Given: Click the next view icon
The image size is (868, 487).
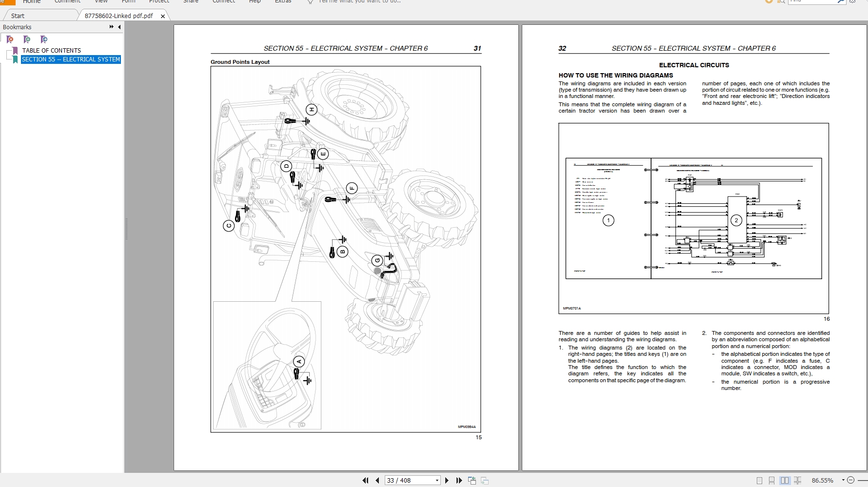Looking at the screenshot, I should point(485,481).
